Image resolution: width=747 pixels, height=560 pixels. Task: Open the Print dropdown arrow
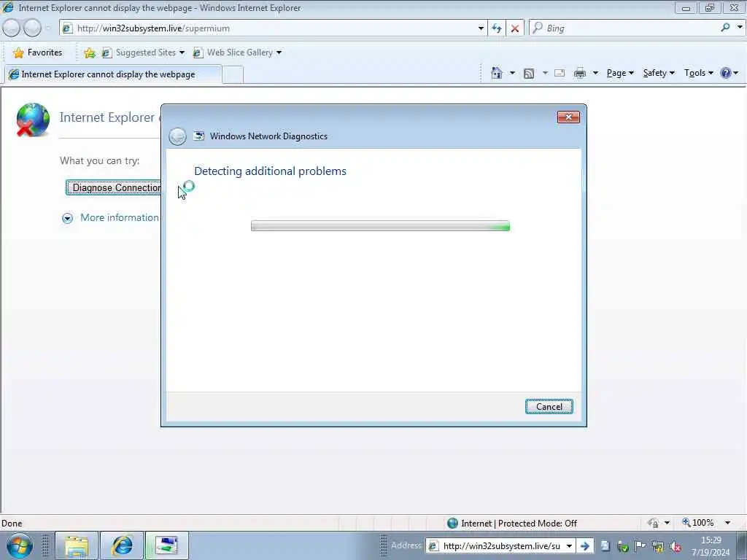595,73
